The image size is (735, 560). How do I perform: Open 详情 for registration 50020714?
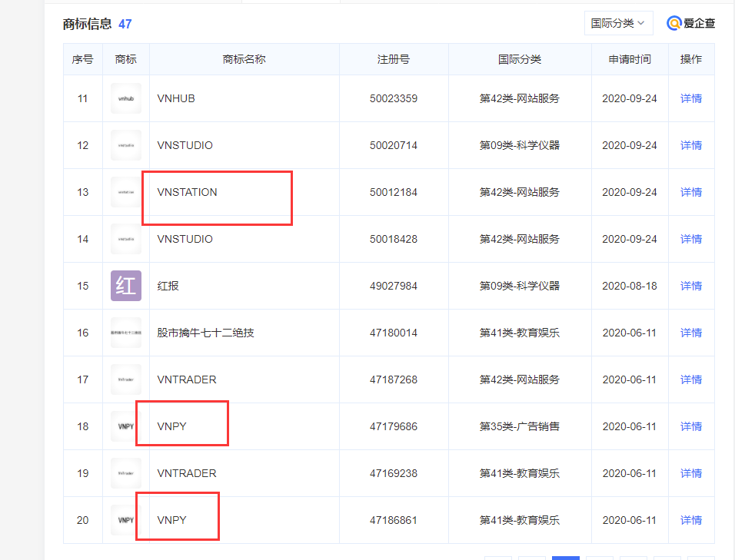691,145
